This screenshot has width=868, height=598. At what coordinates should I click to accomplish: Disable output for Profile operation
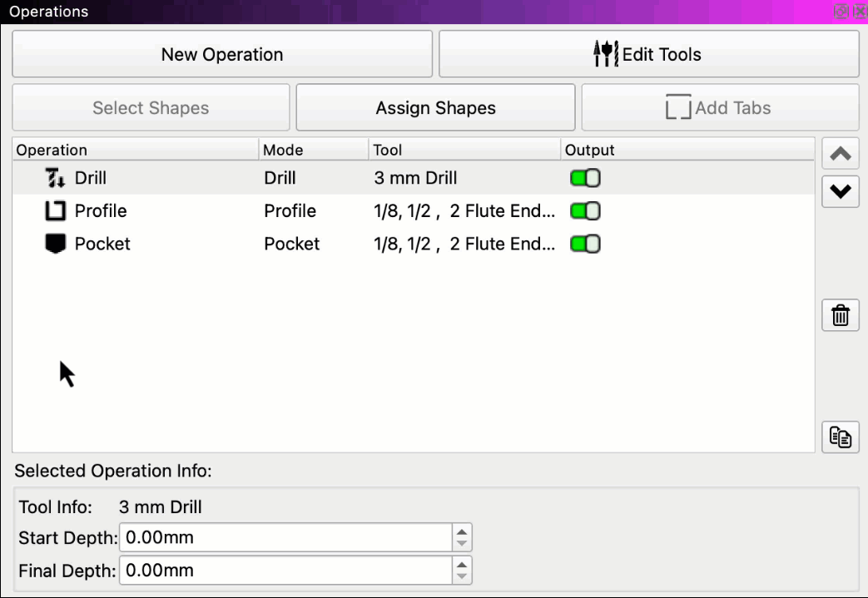pyautogui.click(x=585, y=211)
